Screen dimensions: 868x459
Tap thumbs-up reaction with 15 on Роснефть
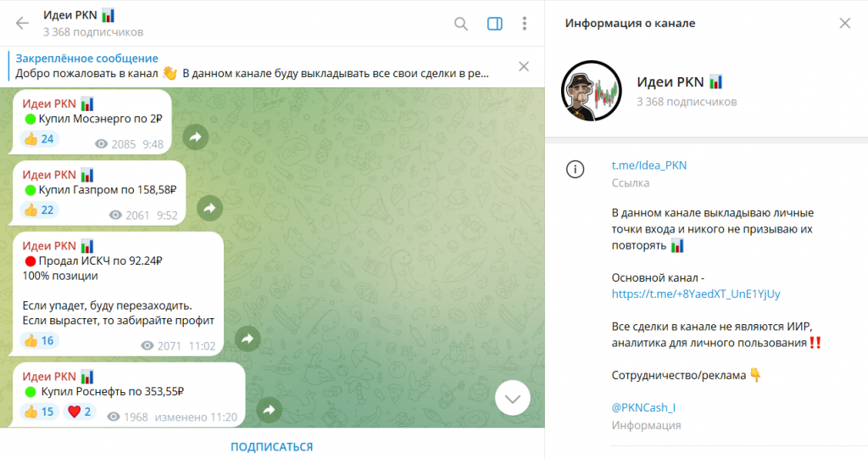39,411
